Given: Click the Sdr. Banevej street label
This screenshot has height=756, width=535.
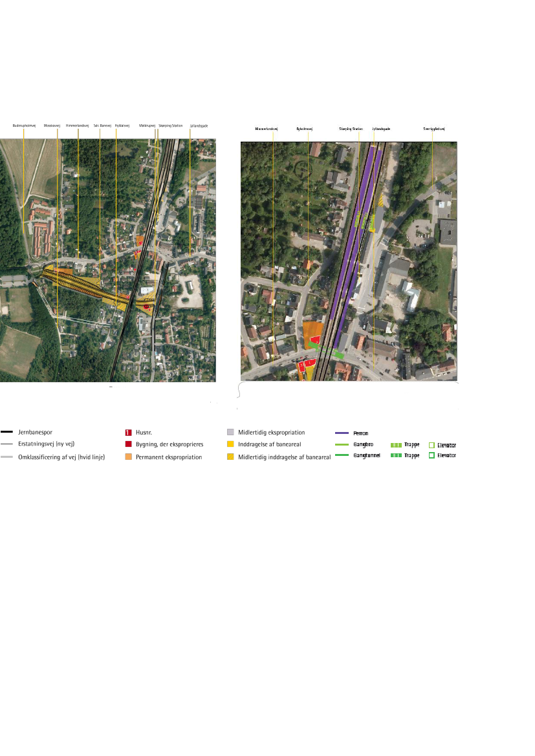Looking at the screenshot, I should [102, 125].
